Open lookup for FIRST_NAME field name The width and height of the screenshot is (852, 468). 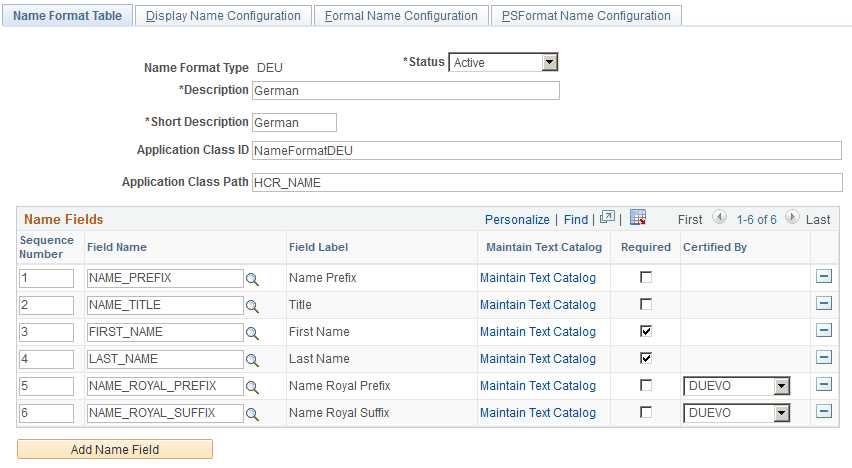click(252, 333)
